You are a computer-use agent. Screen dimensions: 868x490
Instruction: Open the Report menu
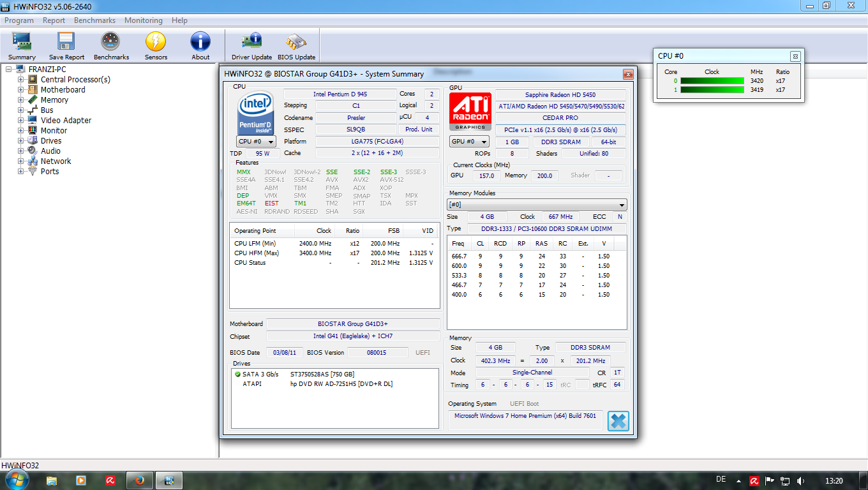point(54,20)
